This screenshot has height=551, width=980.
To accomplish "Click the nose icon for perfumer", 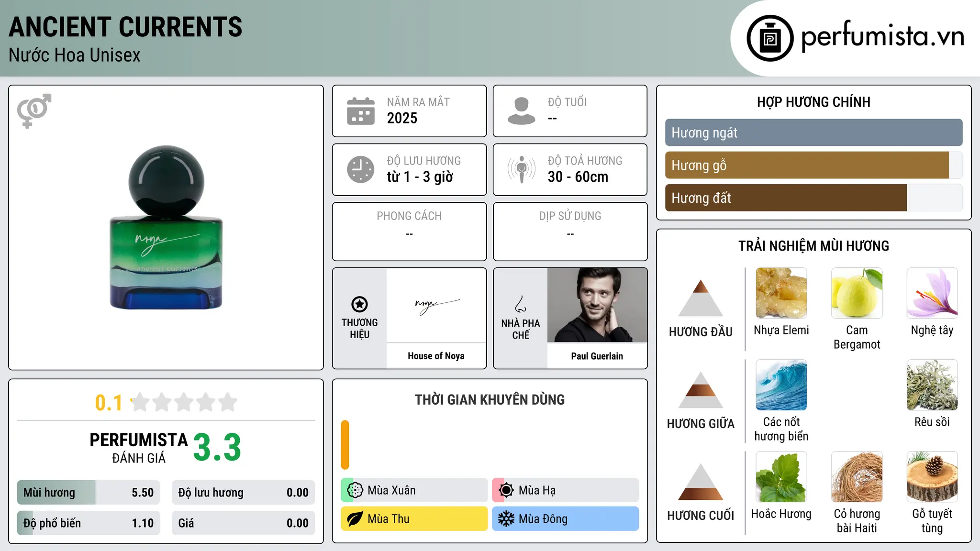I will (521, 304).
